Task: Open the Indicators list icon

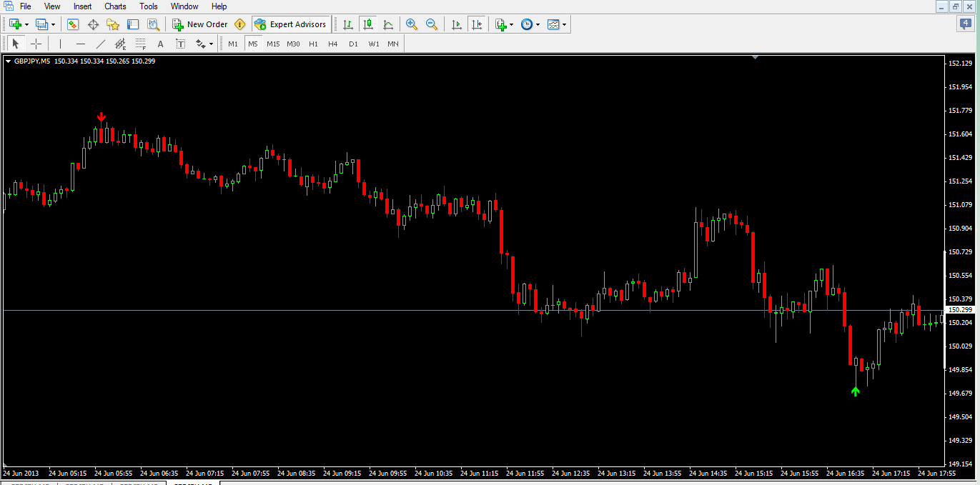Action: [x=501, y=24]
